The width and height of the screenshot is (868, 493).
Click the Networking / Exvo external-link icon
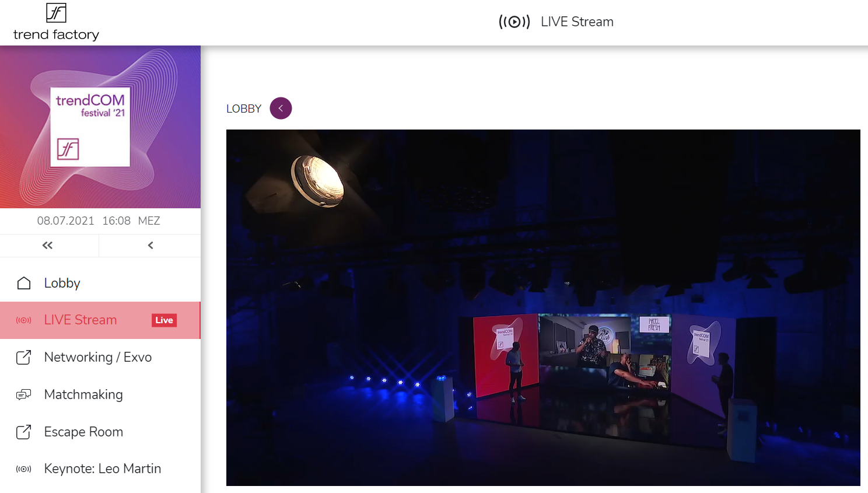(24, 357)
